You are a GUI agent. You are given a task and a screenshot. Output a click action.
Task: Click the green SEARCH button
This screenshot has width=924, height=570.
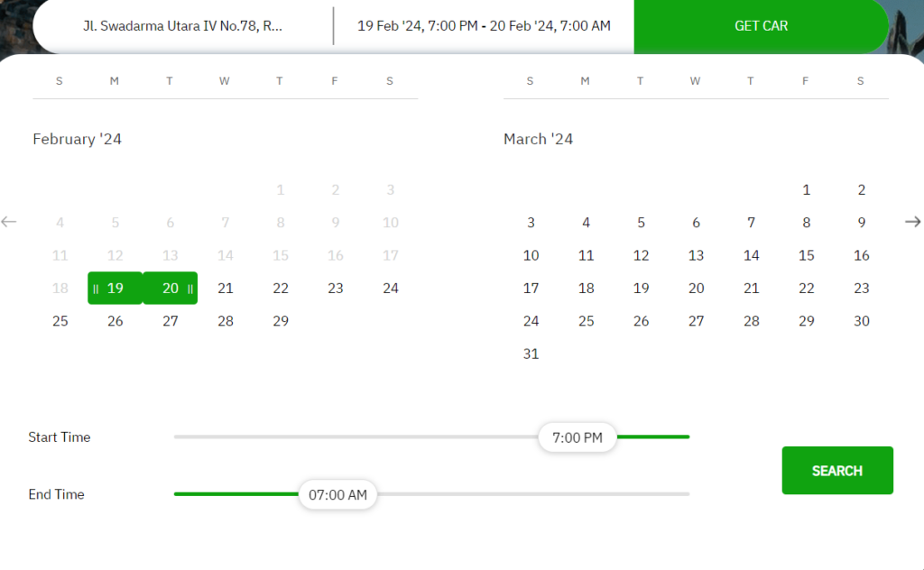pos(837,471)
